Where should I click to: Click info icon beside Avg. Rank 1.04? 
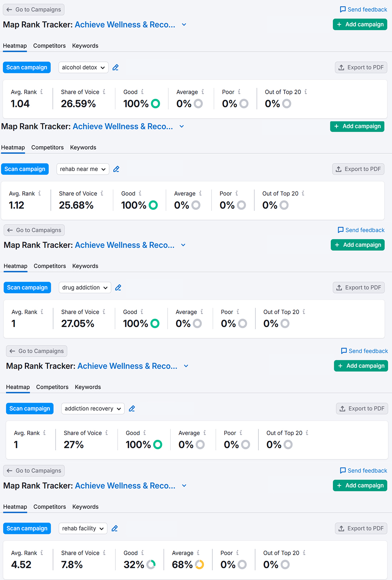pos(41,92)
